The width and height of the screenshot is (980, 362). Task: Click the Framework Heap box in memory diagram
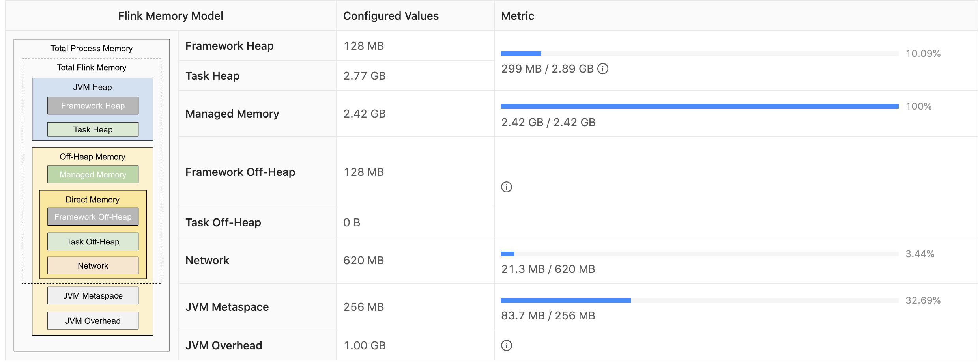[93, 106]
